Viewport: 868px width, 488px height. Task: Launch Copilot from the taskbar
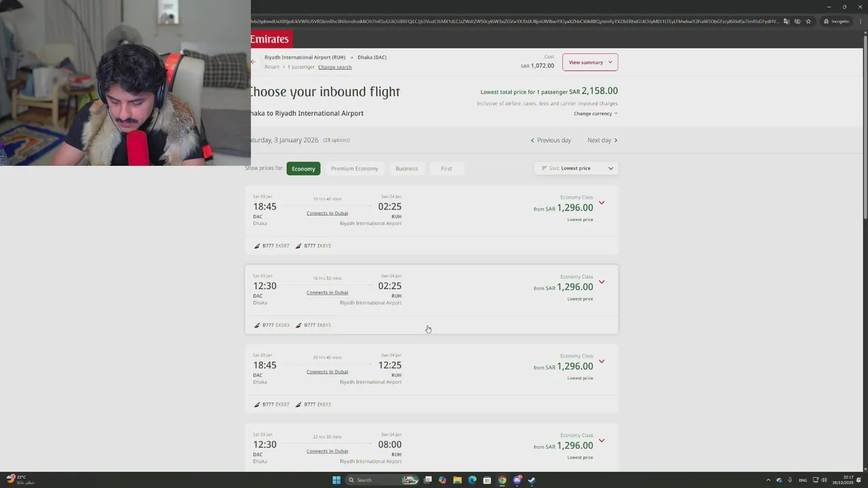[443, 480]
